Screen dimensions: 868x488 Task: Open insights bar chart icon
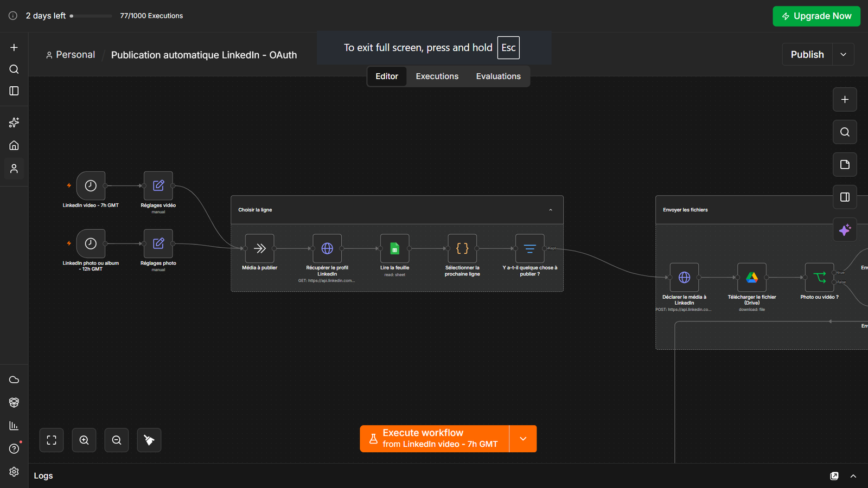click(14, 426)
